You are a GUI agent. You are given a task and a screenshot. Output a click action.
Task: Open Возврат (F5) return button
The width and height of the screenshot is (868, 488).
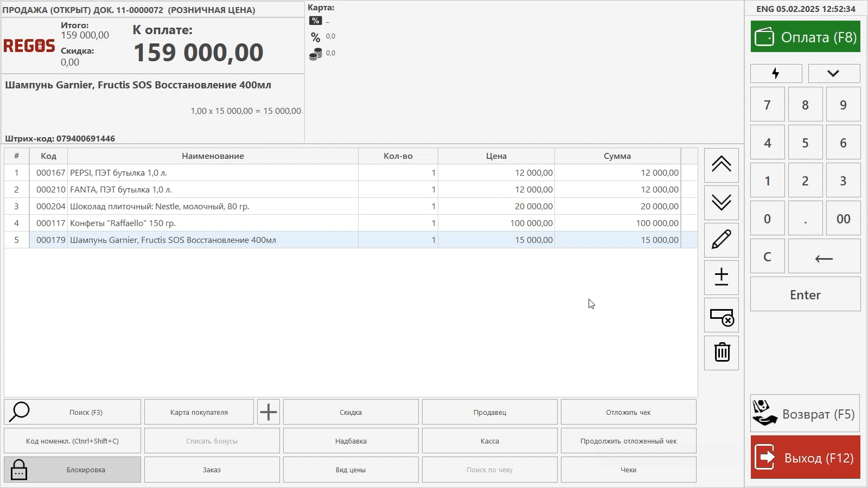805,413
